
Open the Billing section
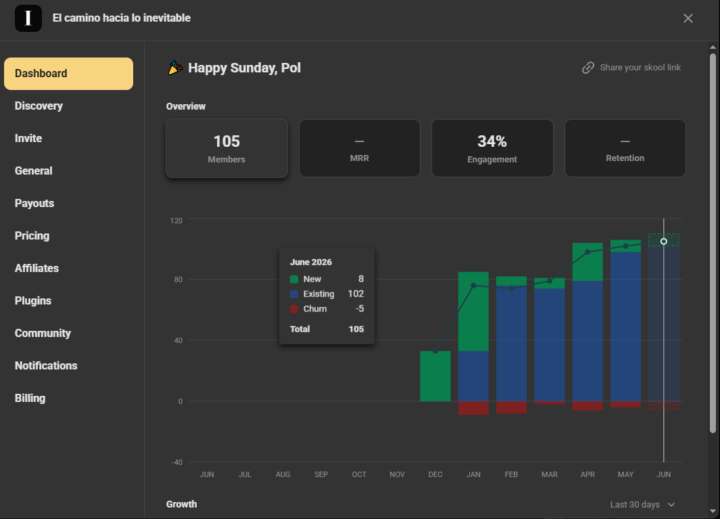click(30, 398)
